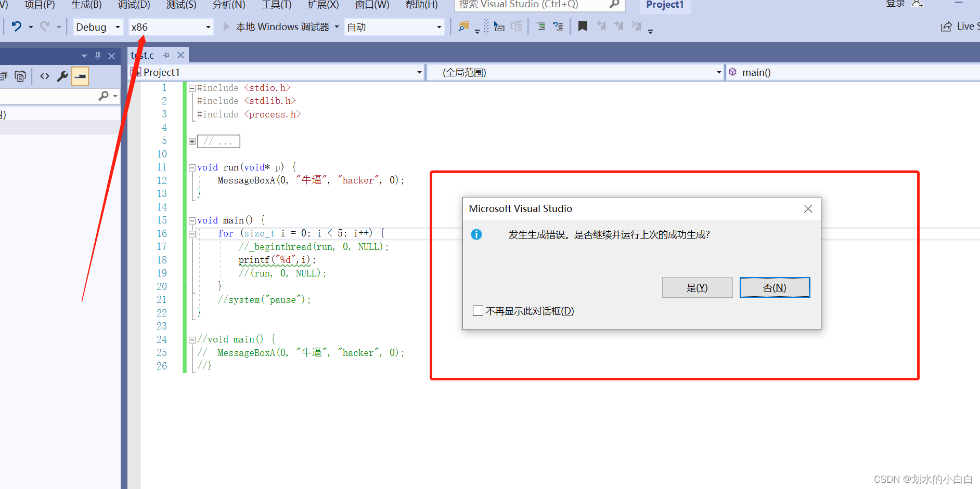Open the 扩展(X) menu
This screenshot has height=489, width=980.
tap(323, 4)
